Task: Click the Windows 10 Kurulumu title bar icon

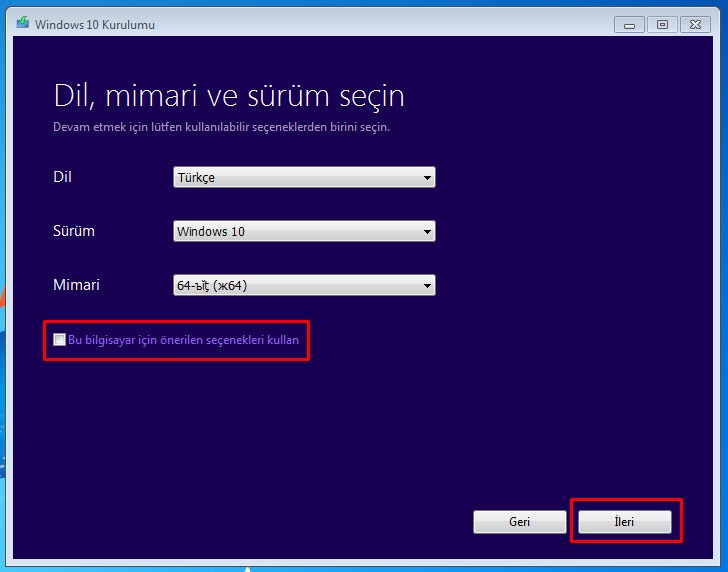Action: tap(22, 24)
